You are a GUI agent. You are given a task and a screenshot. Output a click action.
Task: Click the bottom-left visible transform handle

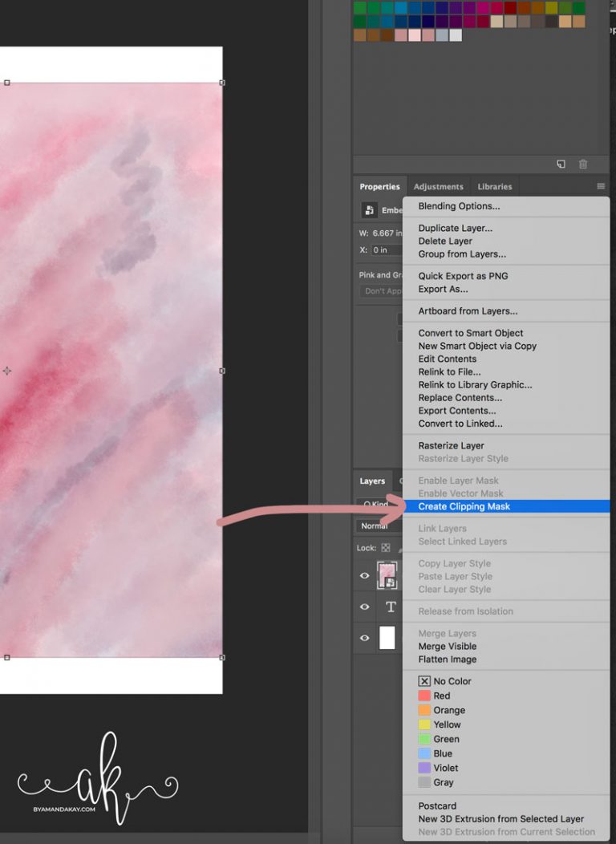tap(7, 657)
